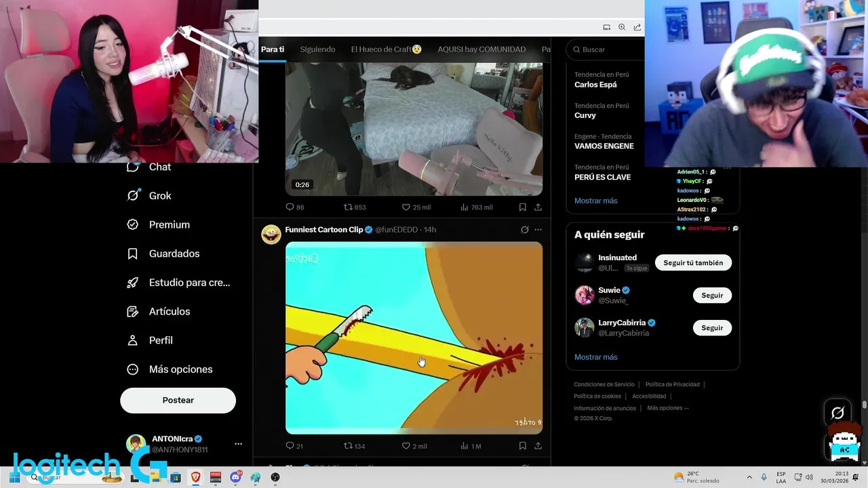Click Seguir tú también for Insinuated

coord(693,263)
